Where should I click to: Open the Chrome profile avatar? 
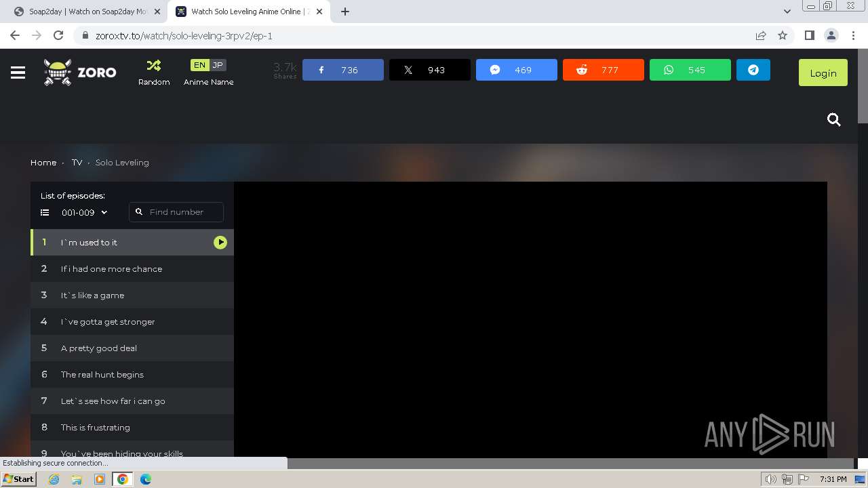click(x=831, y=35)
